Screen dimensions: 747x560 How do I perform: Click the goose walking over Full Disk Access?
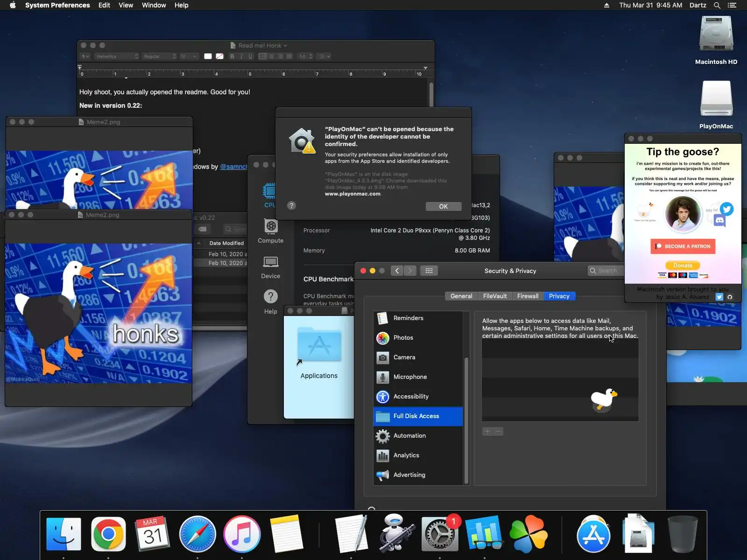pos(603,400)
